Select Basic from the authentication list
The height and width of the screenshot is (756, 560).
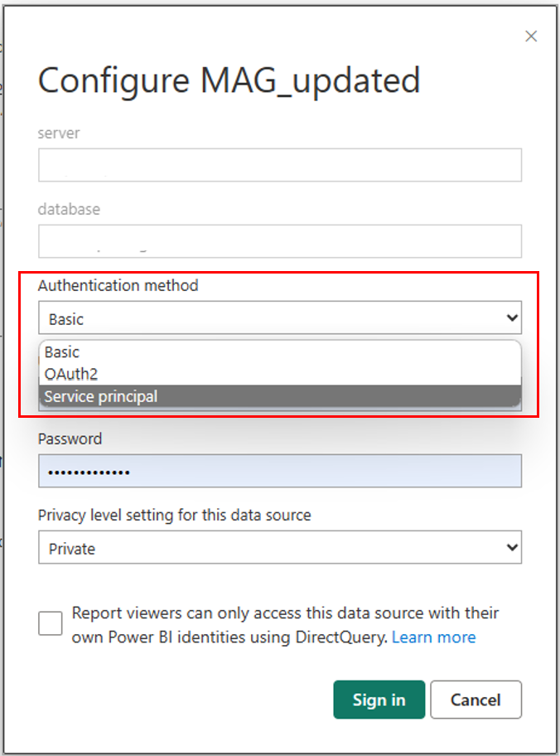280,352
